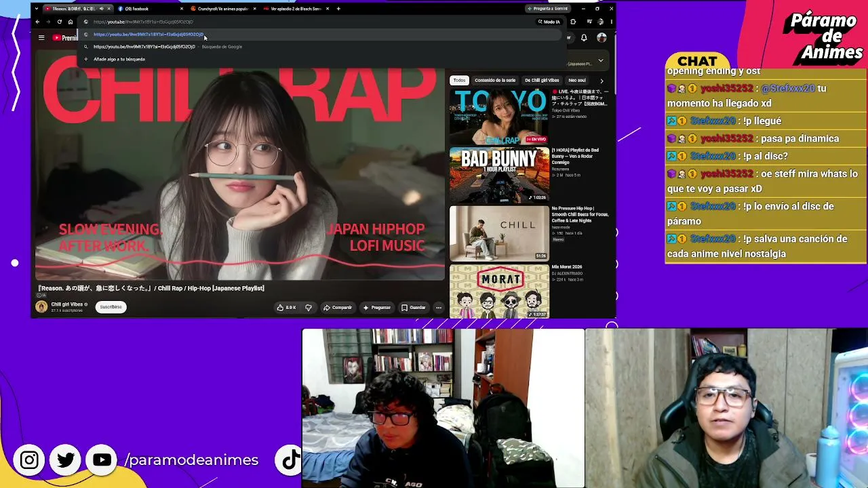
Task: Close the YouTube Reason tab
Action: click(109, 9)
